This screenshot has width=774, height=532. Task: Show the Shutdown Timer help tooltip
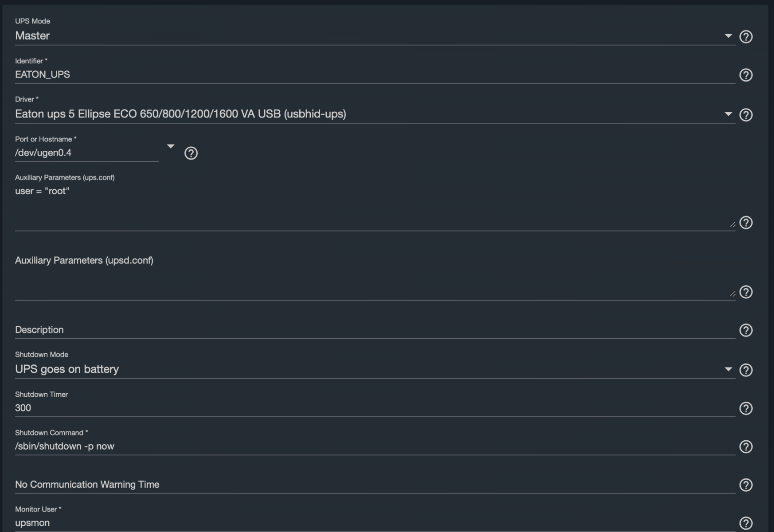pos(746,408)
